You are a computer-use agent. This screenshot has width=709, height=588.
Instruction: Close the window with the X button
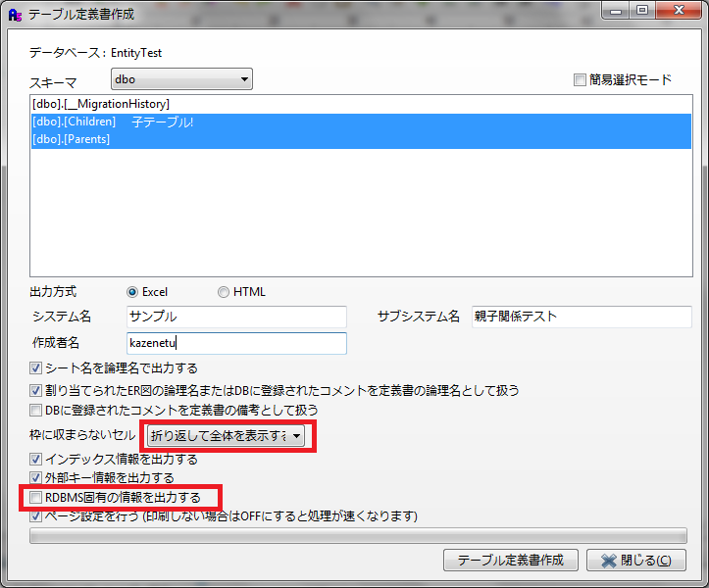click(x=679, y=11)
